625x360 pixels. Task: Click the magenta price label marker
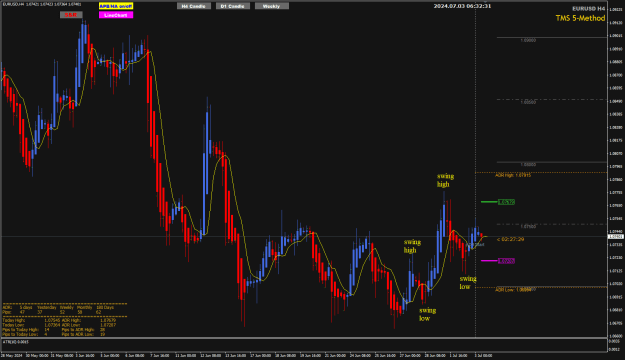(x=506, y=261)
